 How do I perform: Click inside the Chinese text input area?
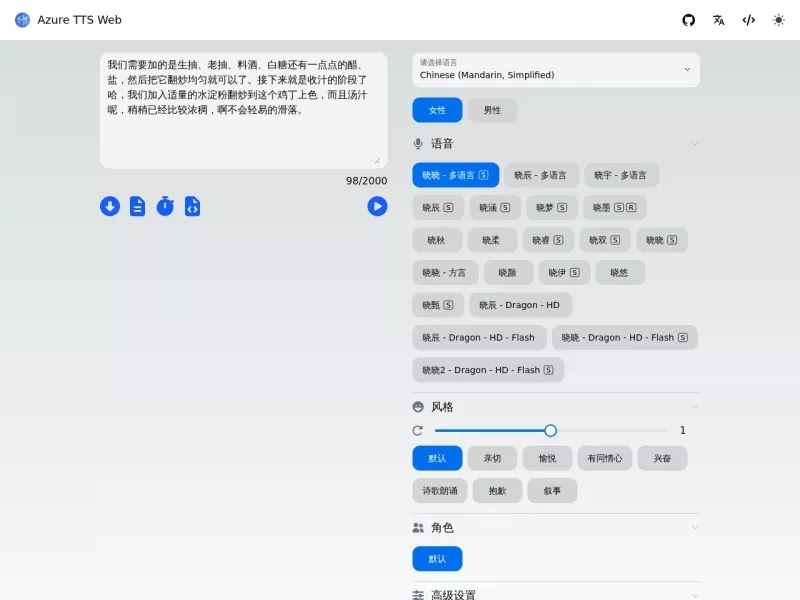[x=243, y=110]
